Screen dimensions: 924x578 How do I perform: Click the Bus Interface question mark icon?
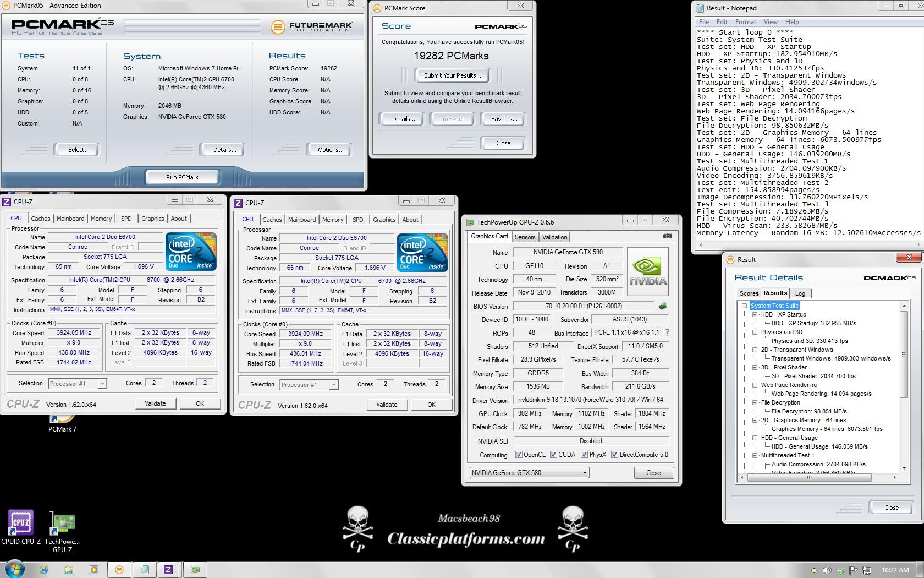click(667, 332)
